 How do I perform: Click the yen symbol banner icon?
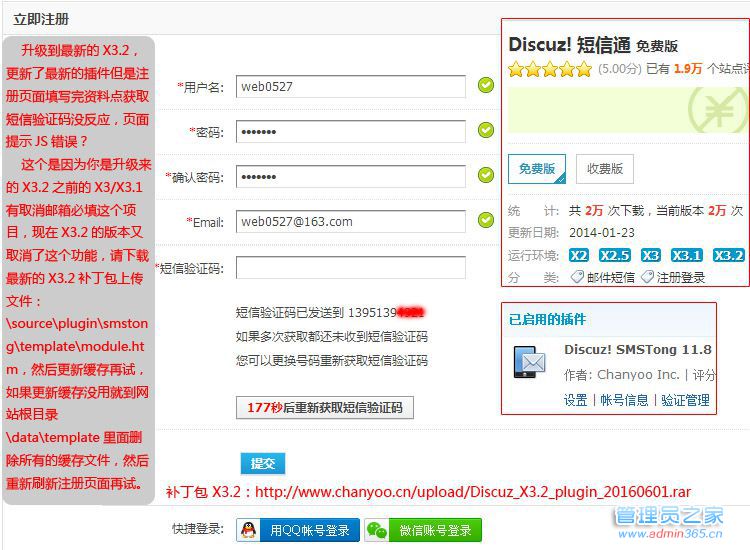click(x=717, y=110)
